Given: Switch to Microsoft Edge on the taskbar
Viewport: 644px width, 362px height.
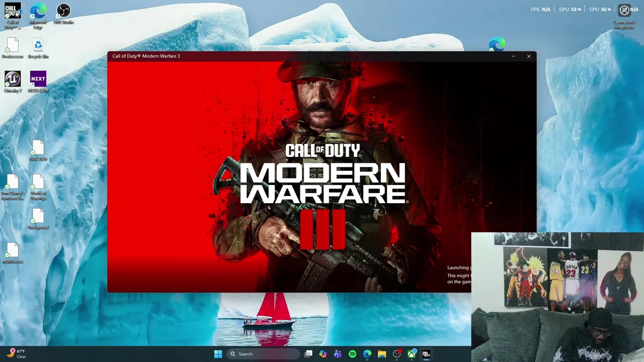Looking at the screenshot, I should coord(367,354).
